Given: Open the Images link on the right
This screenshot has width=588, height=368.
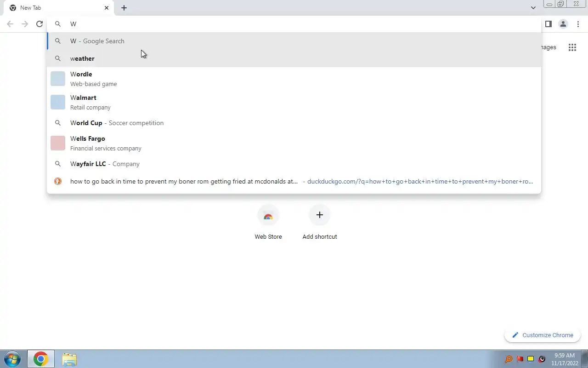Looking at the screenshot, I should (x=548, y=47).
